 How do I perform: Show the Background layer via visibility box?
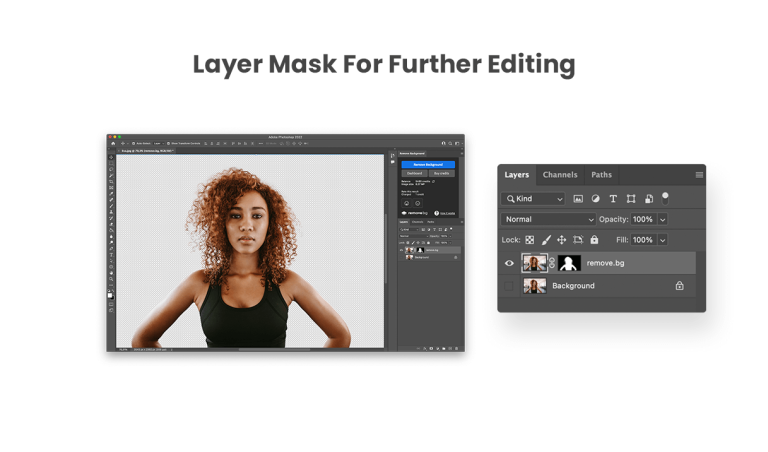point(509,286)
